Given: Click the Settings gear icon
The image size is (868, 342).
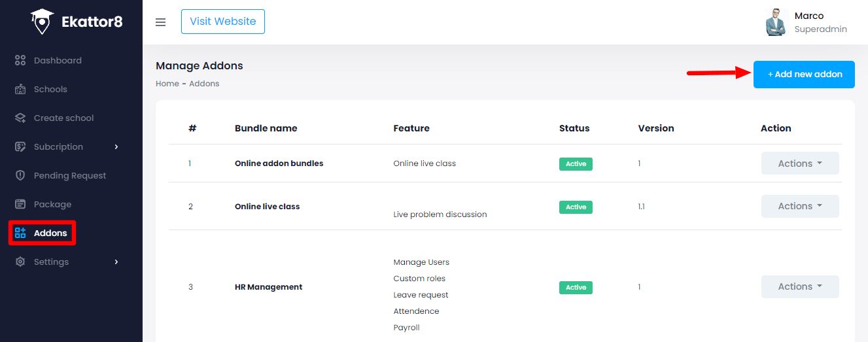Looking at the screenshot, I should coord(20,262).
